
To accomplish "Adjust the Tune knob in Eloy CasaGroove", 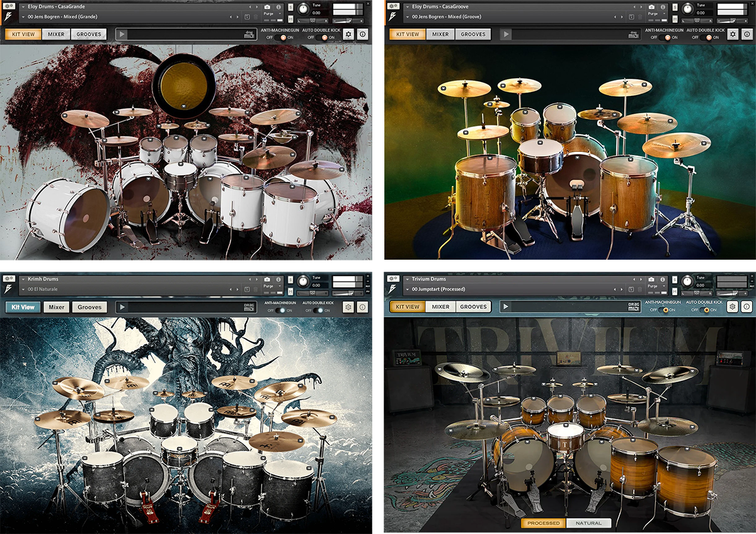I will point(687,9).
